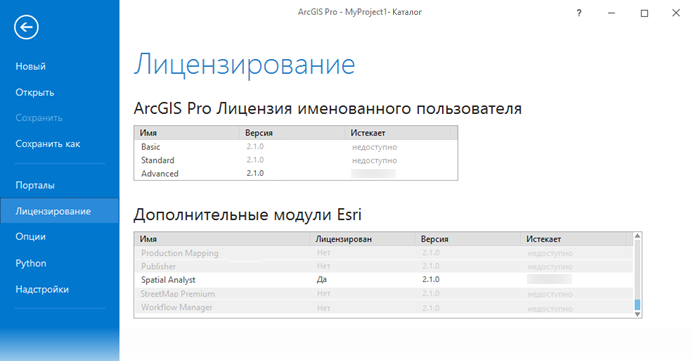This screenshot has height=361, width=692.
Task: Open the Порталы page
Action: click(35, 185)
